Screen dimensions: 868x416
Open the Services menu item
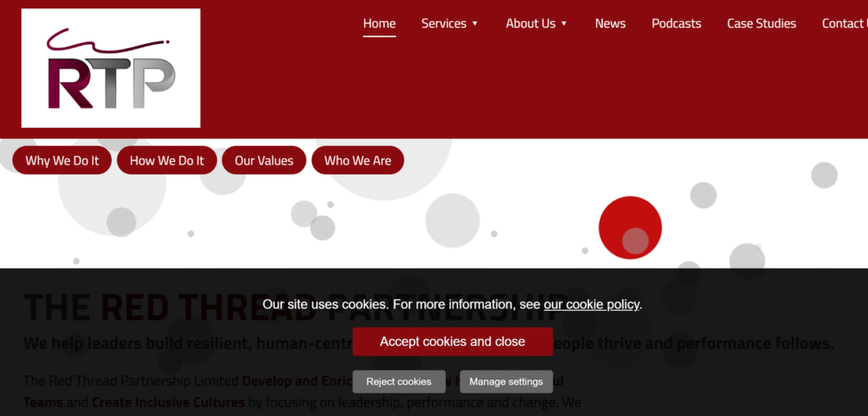point(443,23)
